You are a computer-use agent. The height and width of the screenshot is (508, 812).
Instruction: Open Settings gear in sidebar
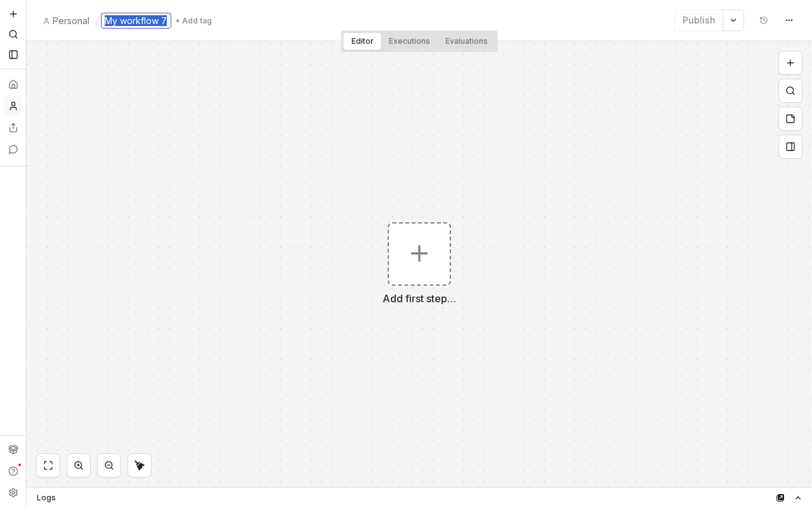click(13, 493)
